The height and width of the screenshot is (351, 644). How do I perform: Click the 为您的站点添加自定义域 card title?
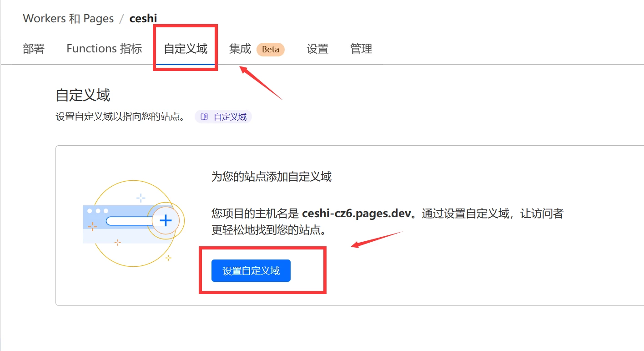pyautogui.click(x=272, y=177)
